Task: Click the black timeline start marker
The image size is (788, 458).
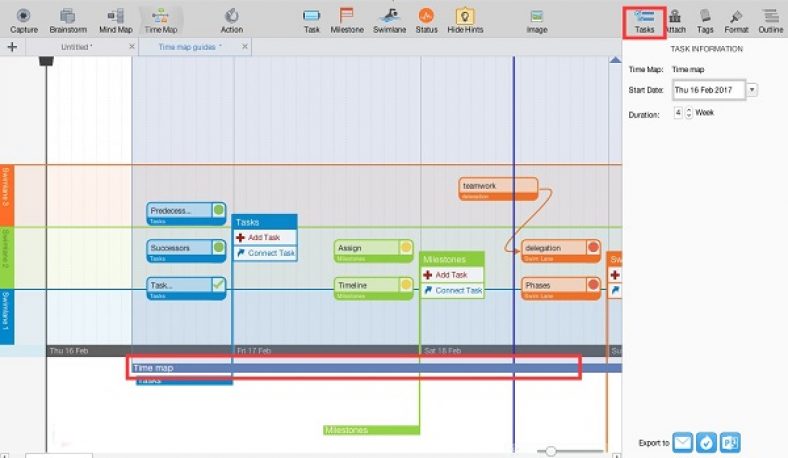Action: click(x=46, y=61)
